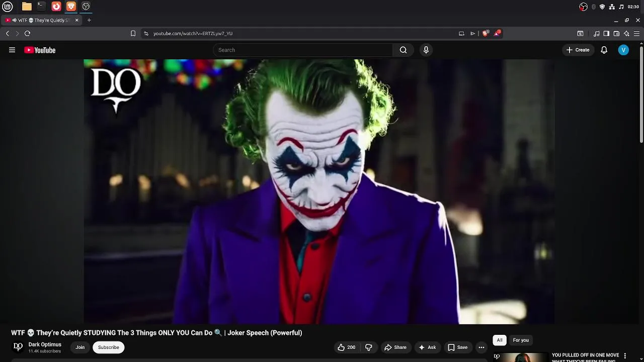Subscribe to Dark Optimus
644x362 pixels.
[109, 347]
